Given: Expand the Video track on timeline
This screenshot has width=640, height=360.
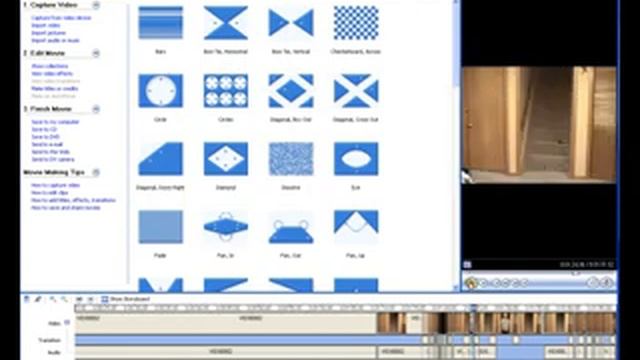Looking at the screenshot, I should (x=67, y=322).
